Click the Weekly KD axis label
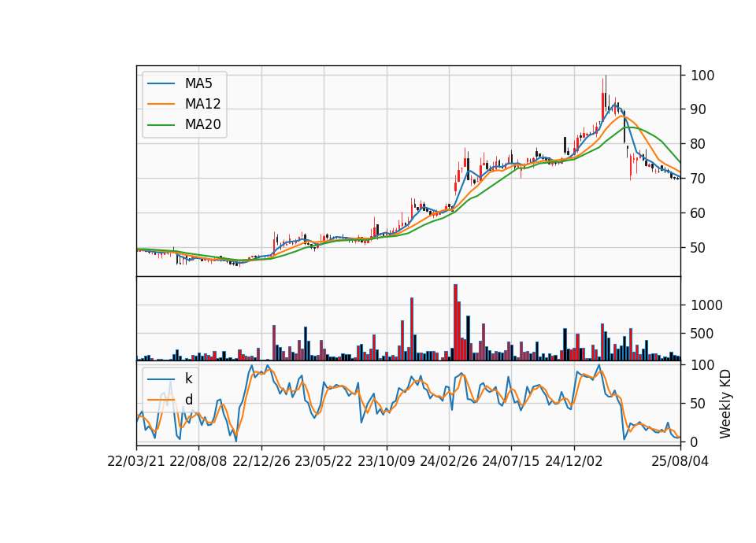 pyautogui.click(x=725, y=404)
